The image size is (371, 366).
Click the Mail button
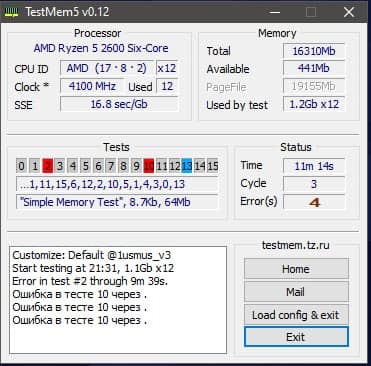[296, 292]
